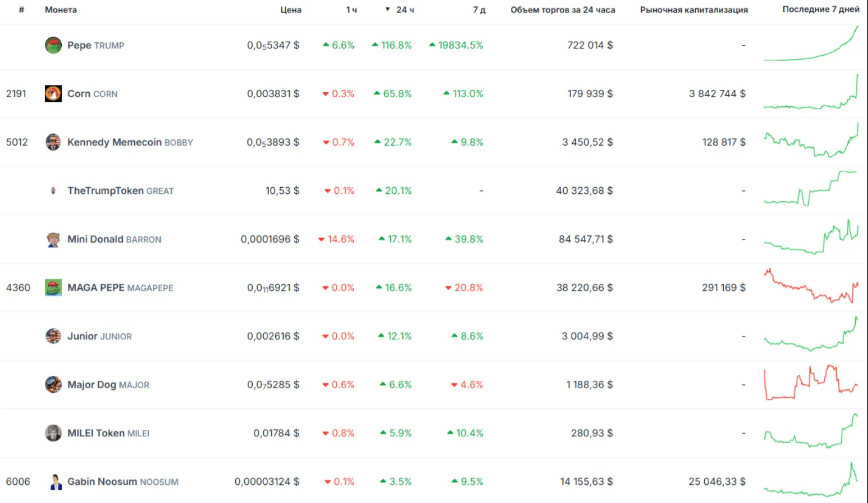Viewport: 868px width, 503px height.
Task: Click the 179 939 $ trading volume
Action: [590, 94]
